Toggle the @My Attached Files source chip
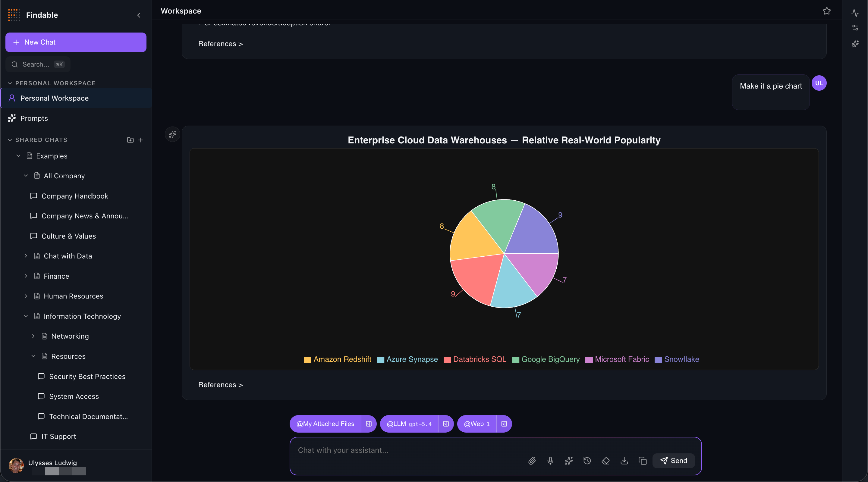The width and height of the screenshot is (868, 482). 325,424
